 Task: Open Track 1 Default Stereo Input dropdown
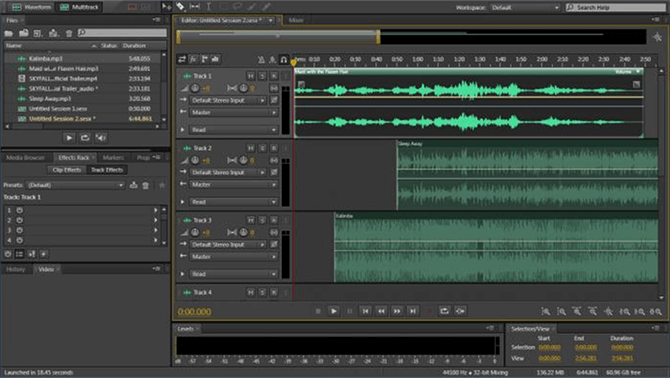tap(227, 100)
